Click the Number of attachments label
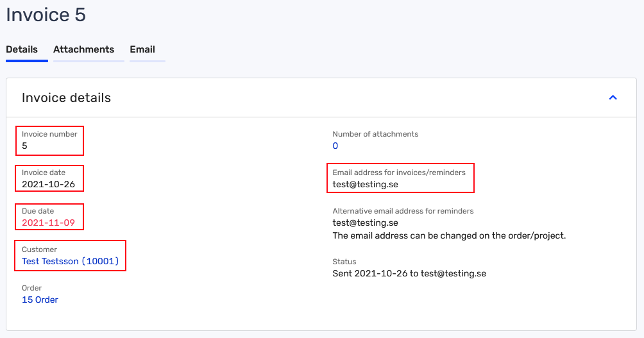644x338 pixels. [375, 134]
